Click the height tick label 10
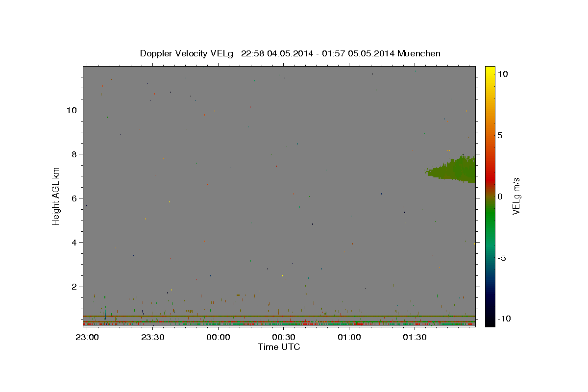588x392 pixels. pyautogui.click(x=72, y=110)
